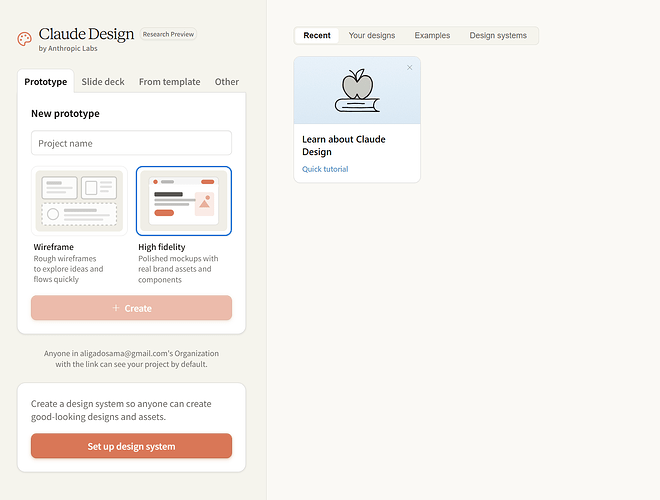The width and height of the screenshot is (660, 500).
Task: Click the Learn about Claude Design title
Action: (344, 146)
